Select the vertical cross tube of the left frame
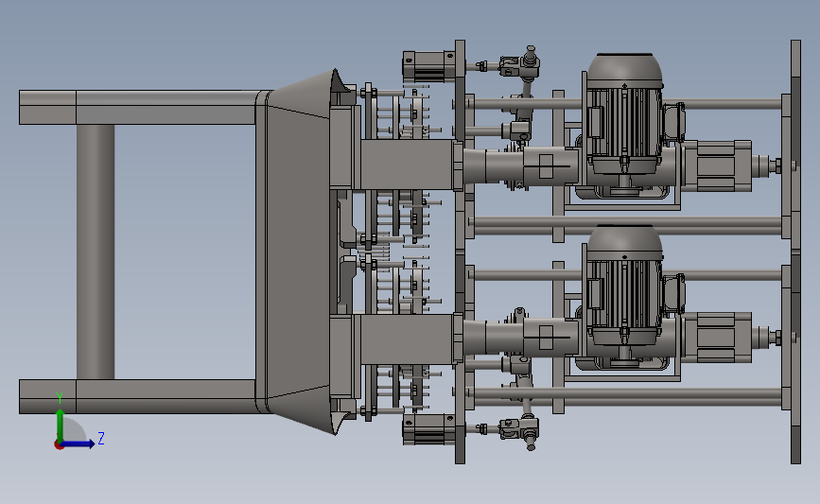Viewport: 820px width, 504px height. click(96, 252)
